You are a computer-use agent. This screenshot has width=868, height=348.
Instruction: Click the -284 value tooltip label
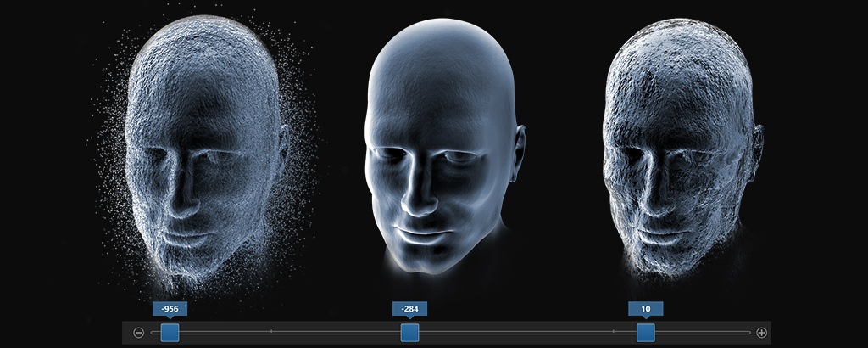[x=409, y=308]
